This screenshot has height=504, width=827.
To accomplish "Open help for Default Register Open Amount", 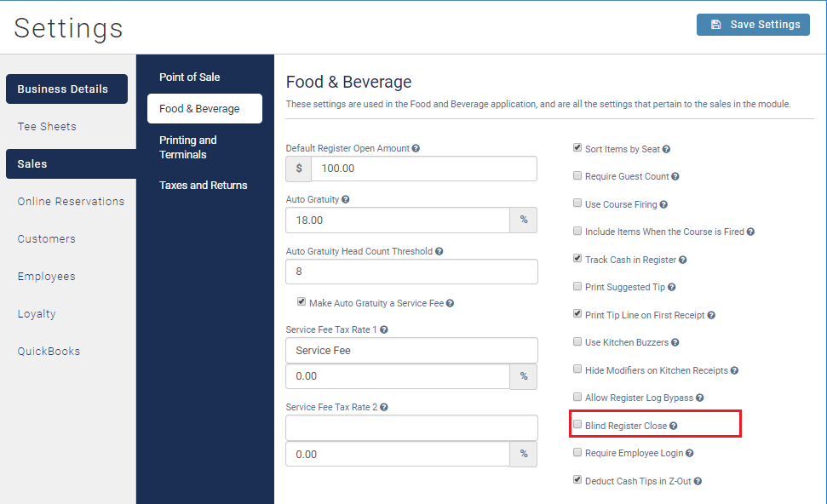I will point(415,147).
